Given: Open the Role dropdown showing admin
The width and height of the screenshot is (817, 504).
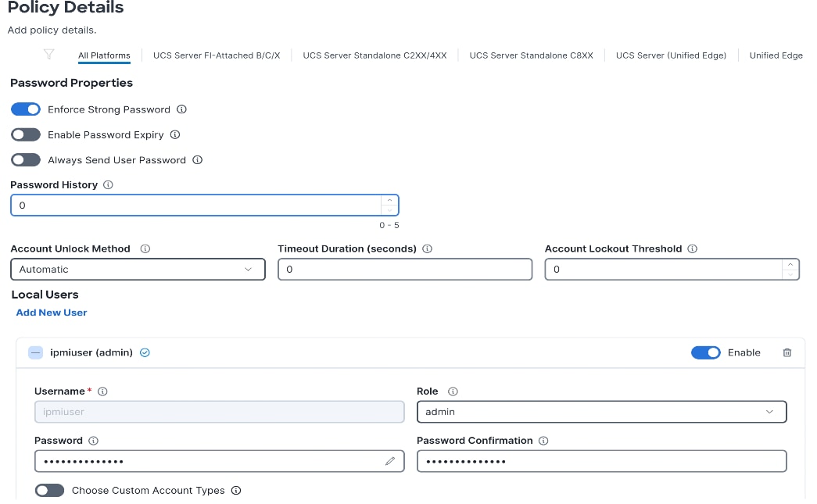Looking at the screenshot, I should click(602, 412).
